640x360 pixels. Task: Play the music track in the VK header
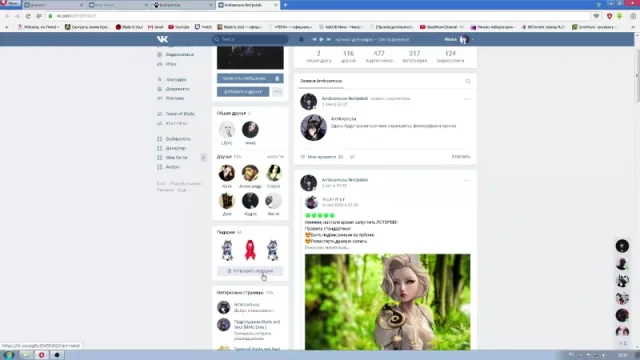tap(321, 39)
